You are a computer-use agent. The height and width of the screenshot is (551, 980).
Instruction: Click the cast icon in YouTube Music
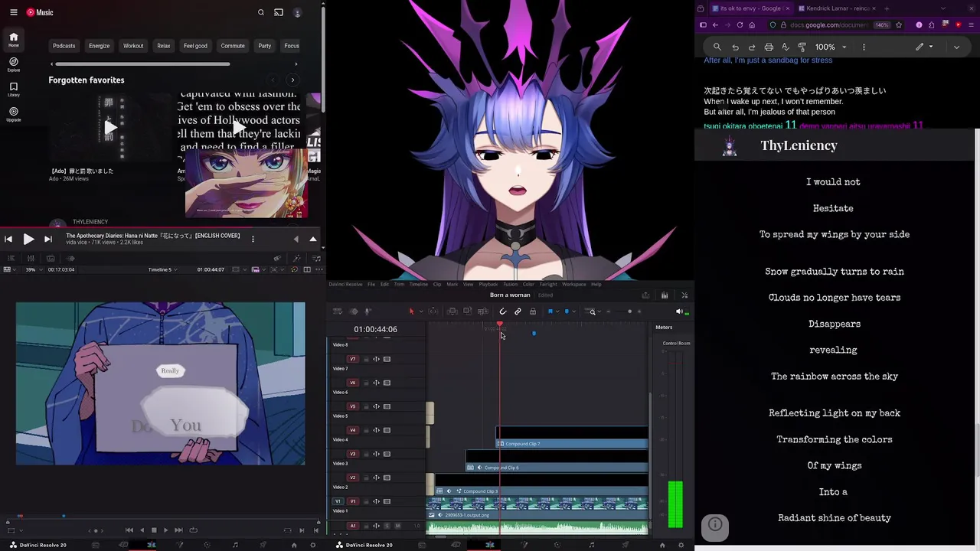[x=279, y=12]
